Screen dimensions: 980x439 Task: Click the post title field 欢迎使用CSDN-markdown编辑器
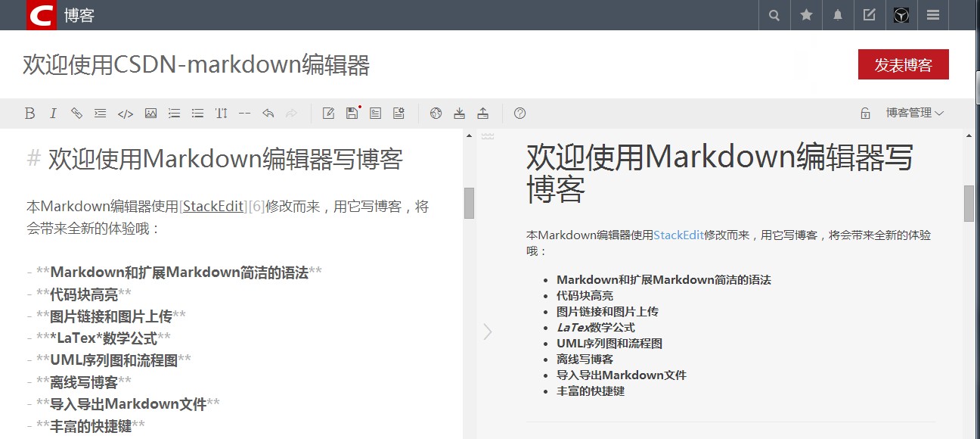(x=197, y=65)
